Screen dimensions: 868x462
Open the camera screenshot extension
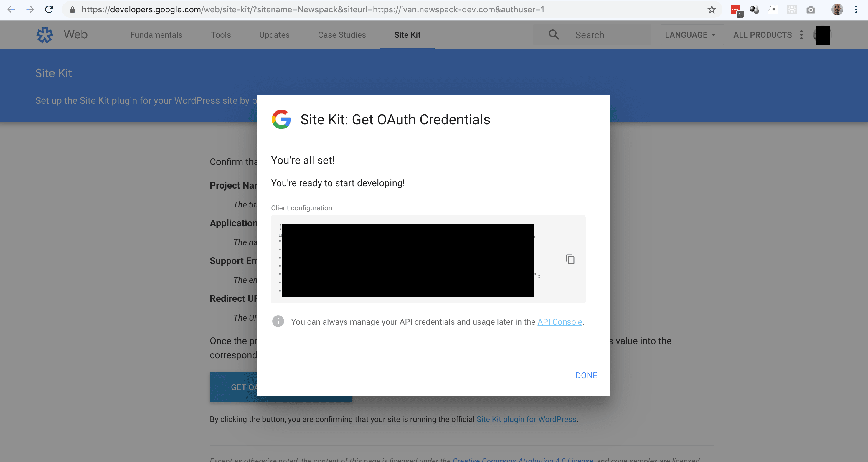click(x=811, y=9)
